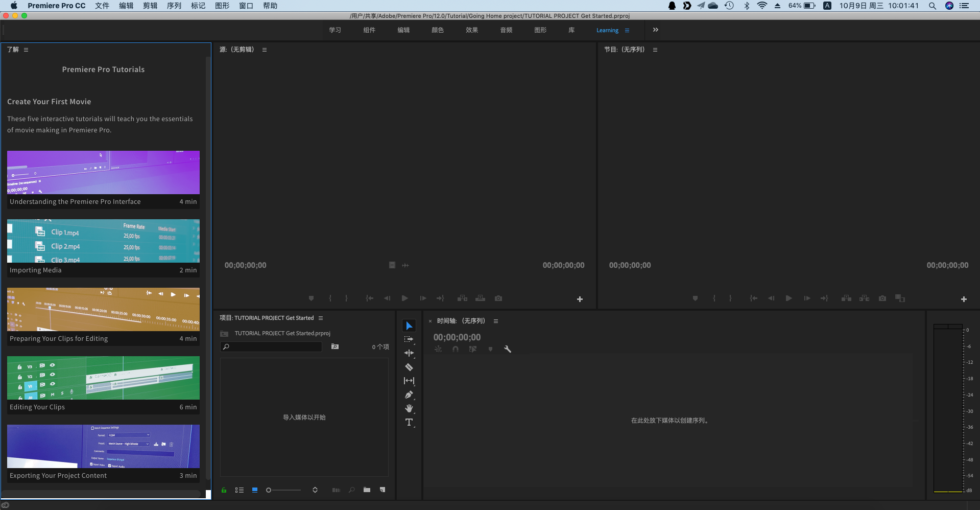Select the Razor tool
Image resolution: width=980 pixels, height=510 pixels.
coord(409,367)
